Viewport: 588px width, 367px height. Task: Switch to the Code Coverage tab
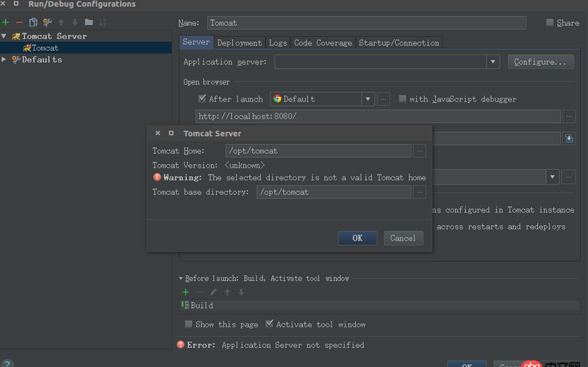[323, 43]
